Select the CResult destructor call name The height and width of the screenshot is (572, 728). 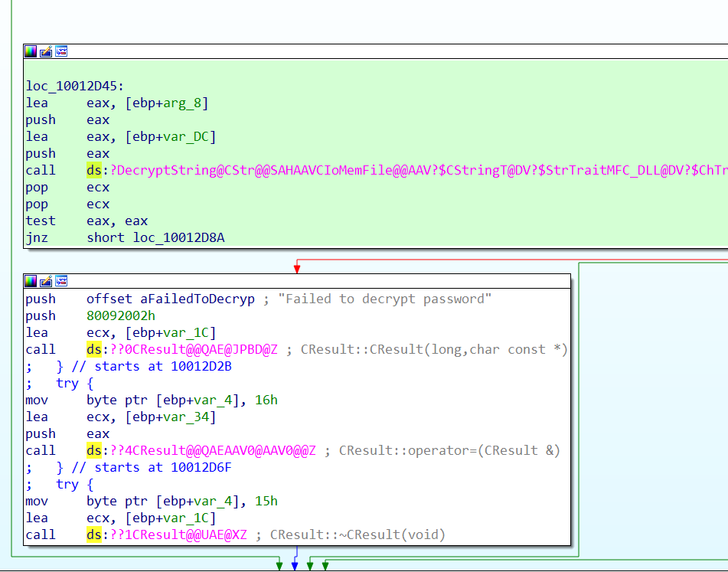pos(182,534)
